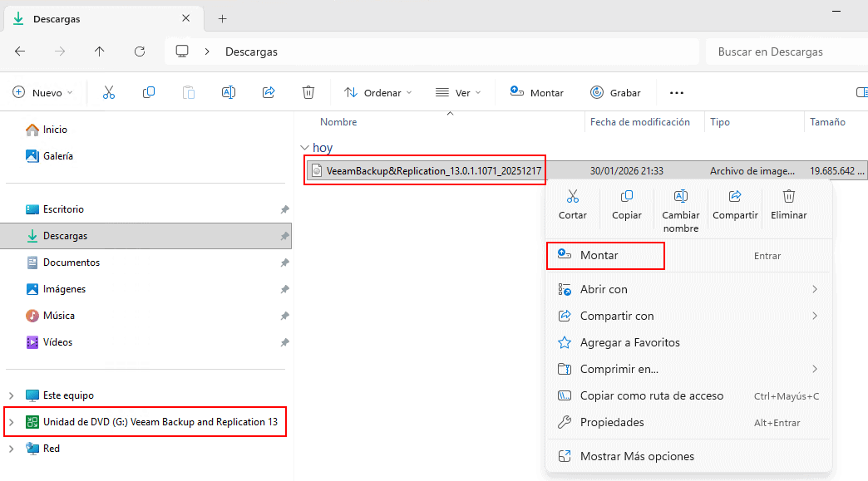Expand the Red node
The height and width of the screenshot is (481, 868).
point(11,449)
